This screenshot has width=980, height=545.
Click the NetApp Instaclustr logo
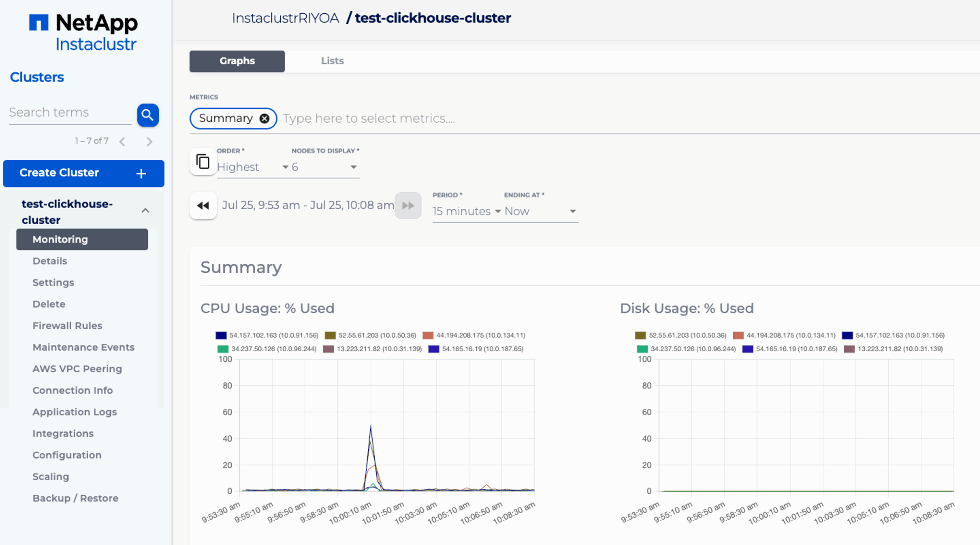pos(83,33)
